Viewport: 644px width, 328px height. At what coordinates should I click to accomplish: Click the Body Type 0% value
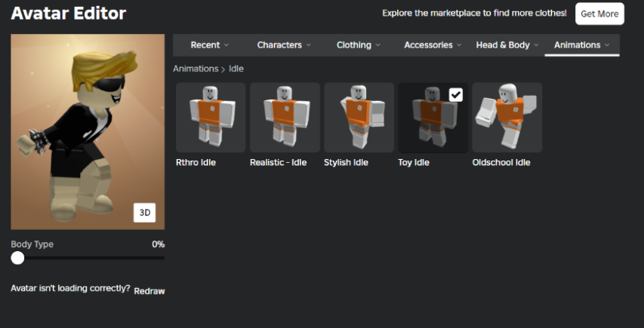tap(158, 244)
